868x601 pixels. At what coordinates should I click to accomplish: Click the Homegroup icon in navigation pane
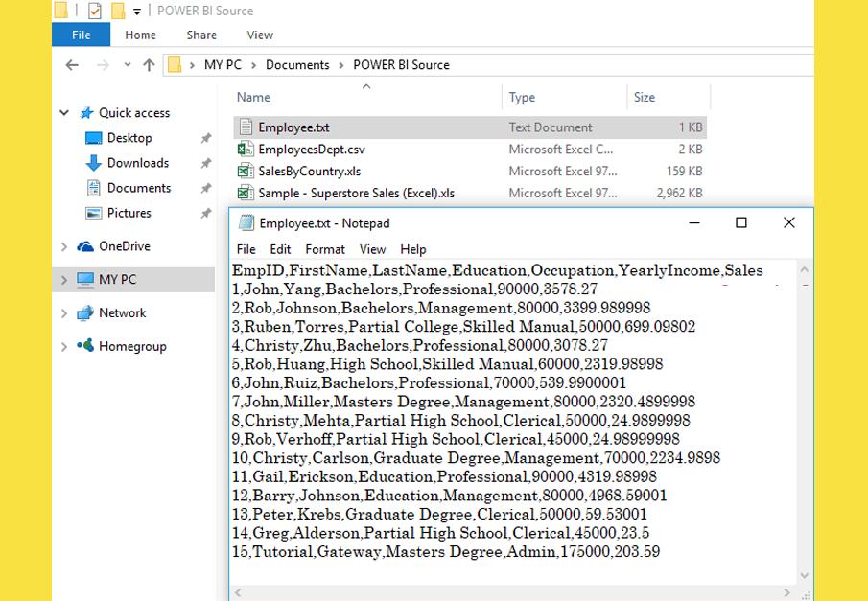coord(85,346)
